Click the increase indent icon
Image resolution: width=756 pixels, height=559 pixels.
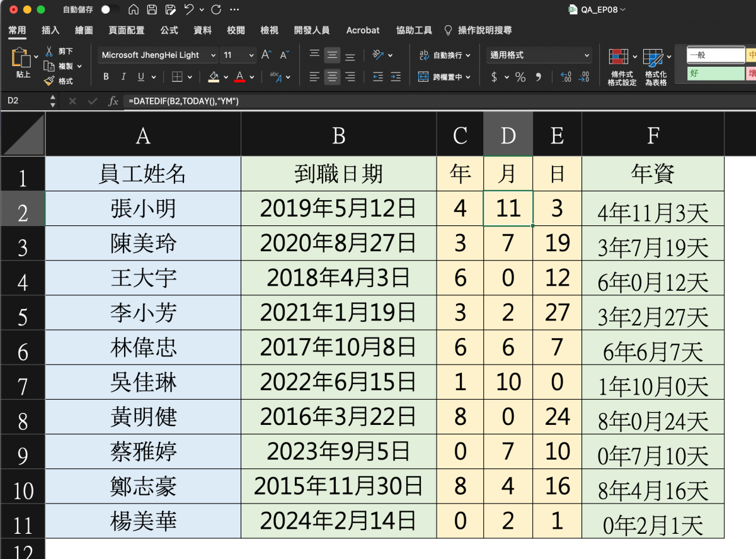click(396, 77)
